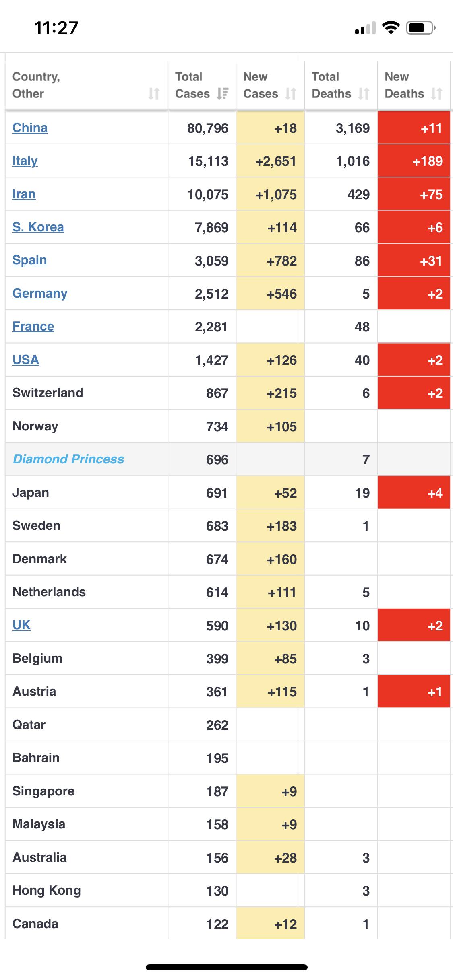The height and width of the screenshot is (980, 453).
Task: Tap the Wi-Fi status icon
Action: click(390, 27)
